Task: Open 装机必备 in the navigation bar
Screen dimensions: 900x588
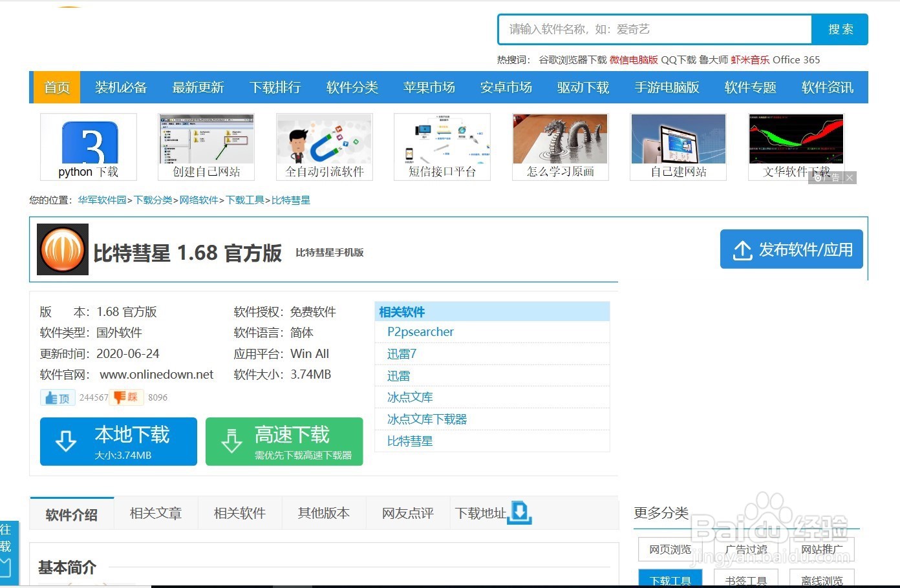Action: (121, 87)
